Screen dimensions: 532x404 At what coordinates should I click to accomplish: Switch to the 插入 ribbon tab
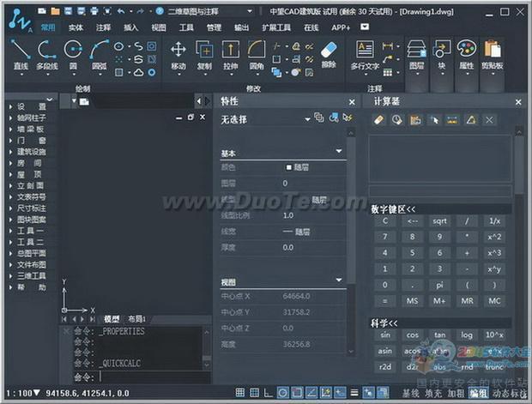[x=130, y=27]
